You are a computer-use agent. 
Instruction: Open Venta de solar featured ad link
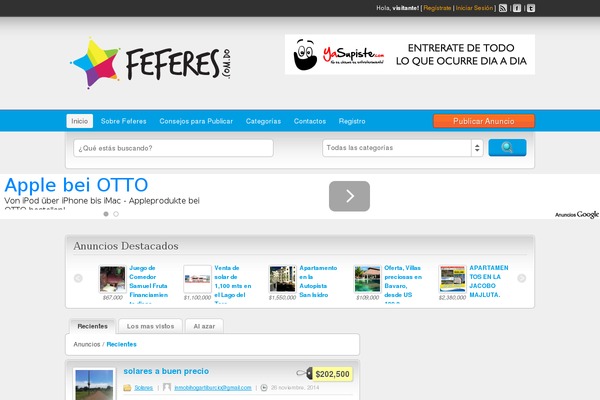233,284
